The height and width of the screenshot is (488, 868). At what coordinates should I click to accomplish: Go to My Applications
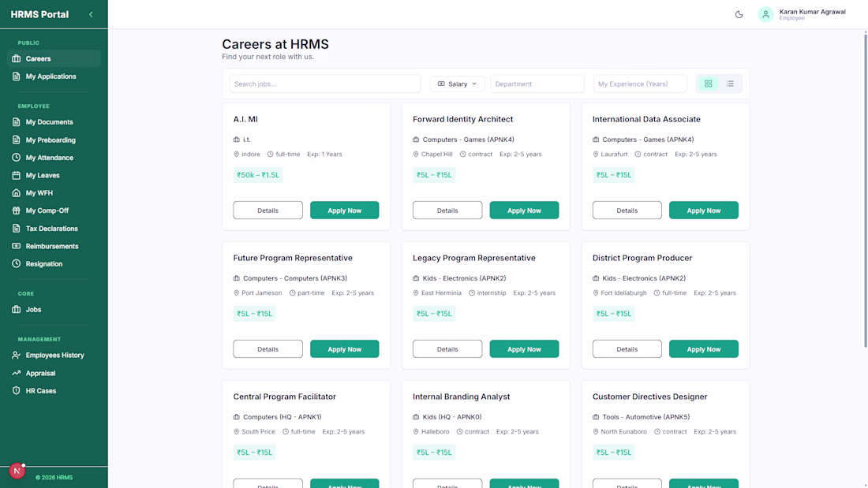point(54,76)
